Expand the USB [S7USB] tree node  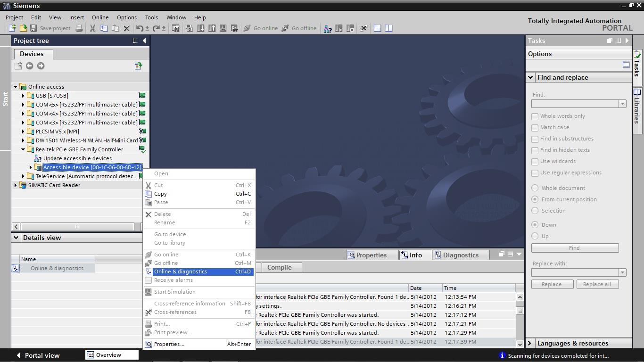23,96
